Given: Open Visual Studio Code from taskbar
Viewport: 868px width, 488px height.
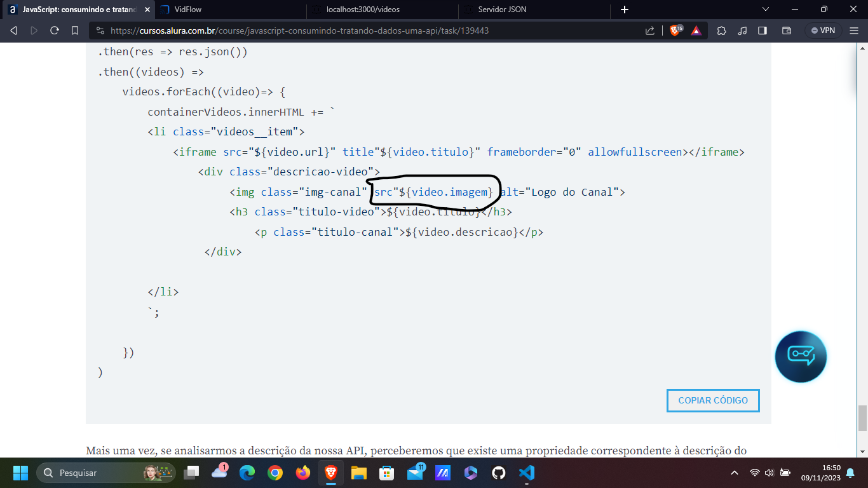Looking at the screenshot, I should point(526,473).
